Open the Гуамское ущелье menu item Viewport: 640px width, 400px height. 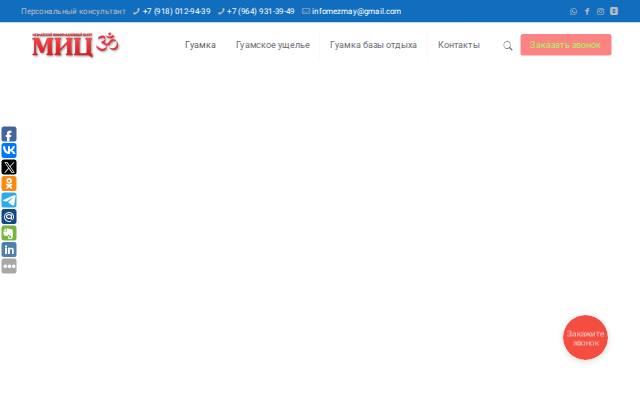tap(273, 45)
